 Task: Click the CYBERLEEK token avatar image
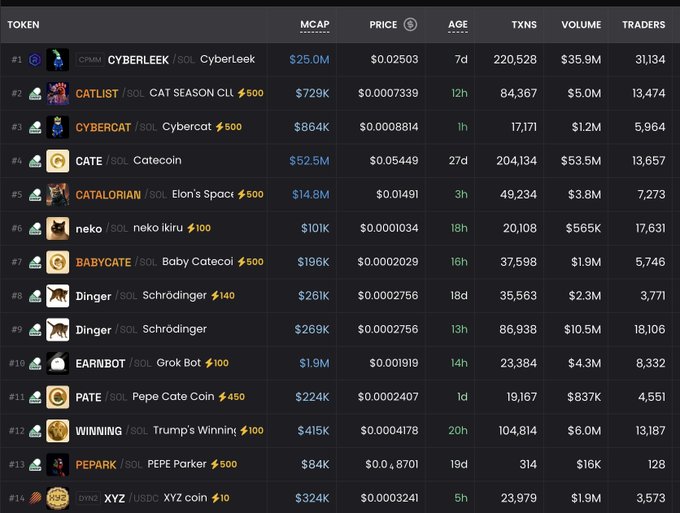pyautogui.click(x=57, y=59)
